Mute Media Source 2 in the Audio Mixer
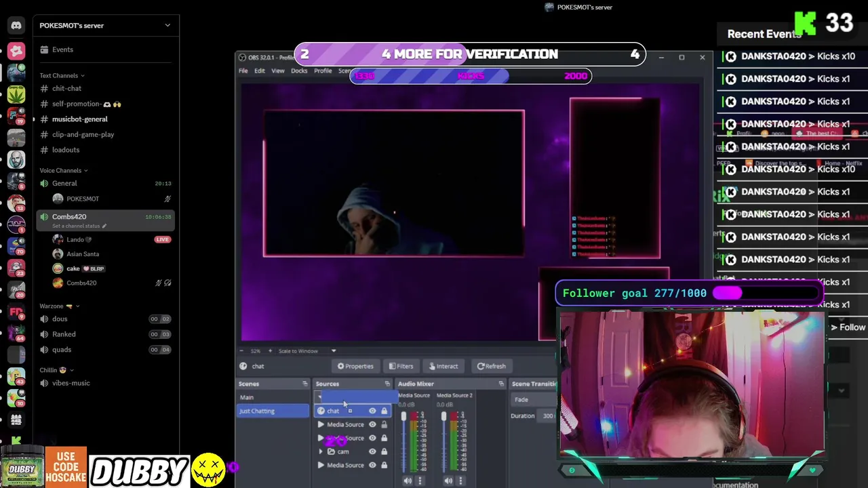 (x=448, y=481)
